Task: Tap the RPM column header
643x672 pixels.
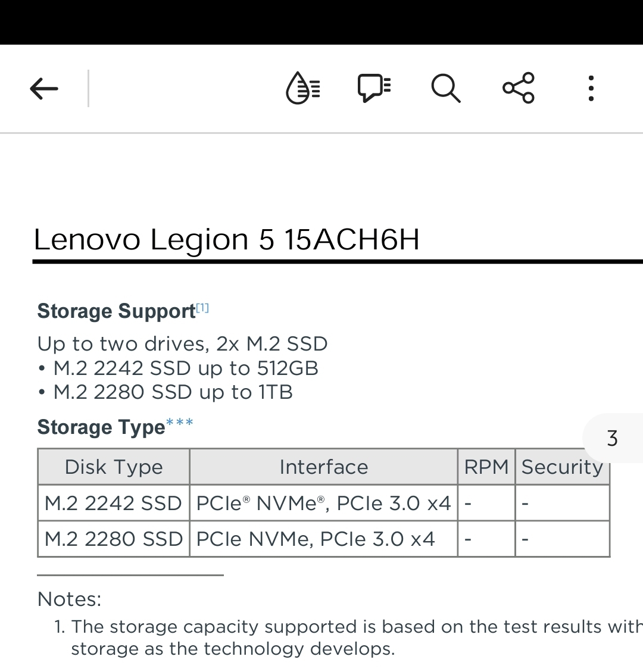Action: [x=486, y=467]
